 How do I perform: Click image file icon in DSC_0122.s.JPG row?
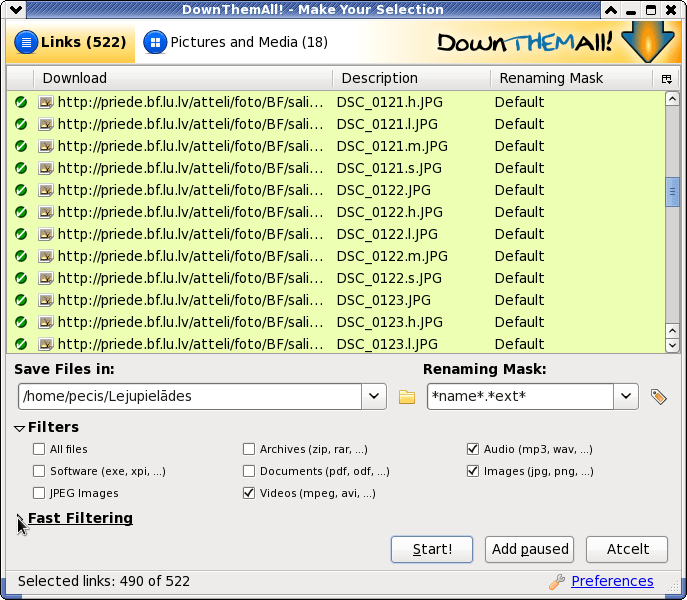46,278
